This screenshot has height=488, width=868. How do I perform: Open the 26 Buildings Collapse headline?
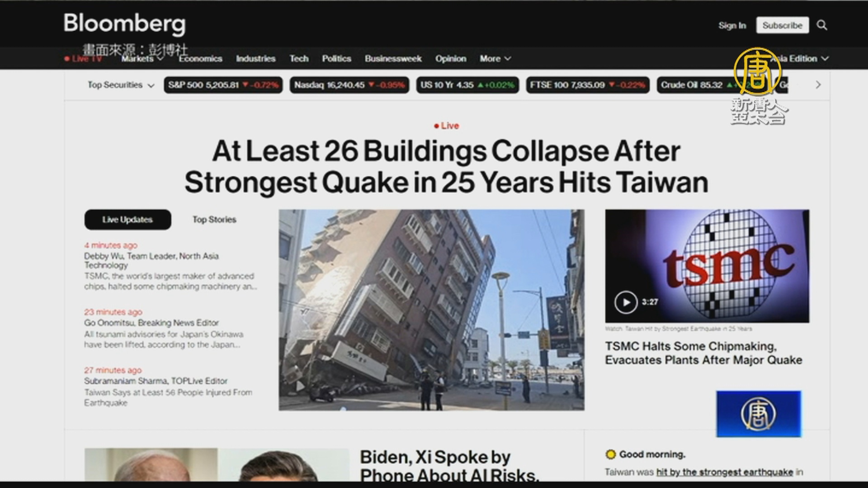click(446, 166)
